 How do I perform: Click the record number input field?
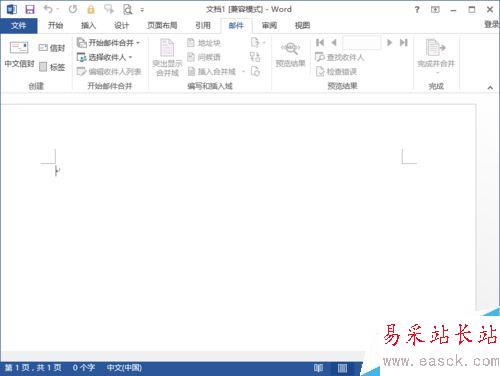362,43
